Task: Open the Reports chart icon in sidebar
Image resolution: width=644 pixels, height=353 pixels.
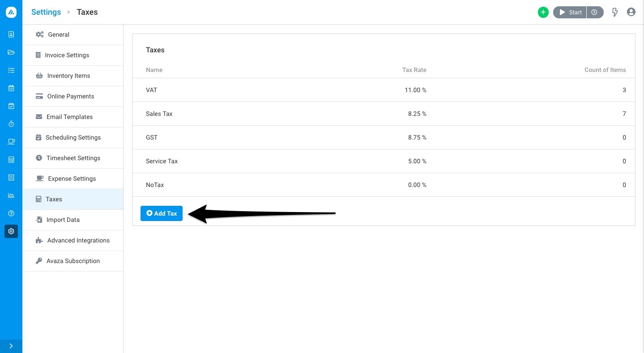Action: pyautogui.click(x=11, y=196)
